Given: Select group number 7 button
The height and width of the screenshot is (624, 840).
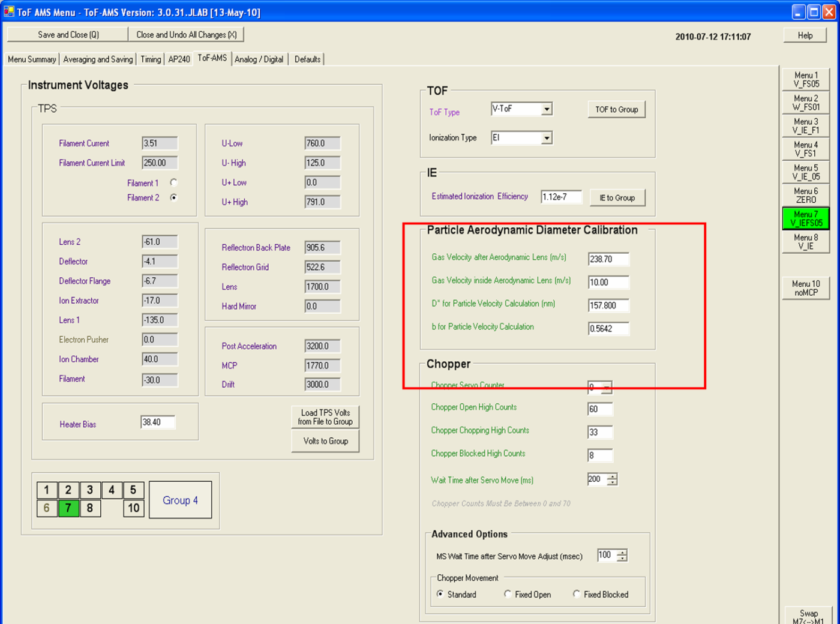Looking at the screenshot, I should (x=68, y=508).
